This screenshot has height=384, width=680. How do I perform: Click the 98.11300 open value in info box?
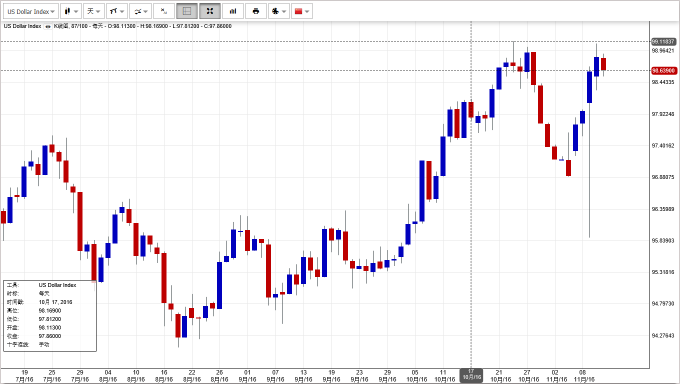click(50, 328)
